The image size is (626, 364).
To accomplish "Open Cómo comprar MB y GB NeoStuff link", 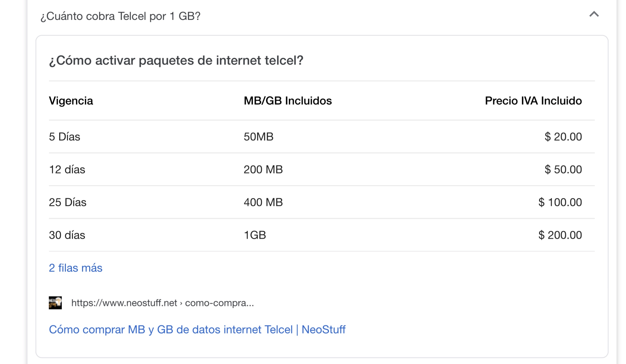I will point(197,329).
